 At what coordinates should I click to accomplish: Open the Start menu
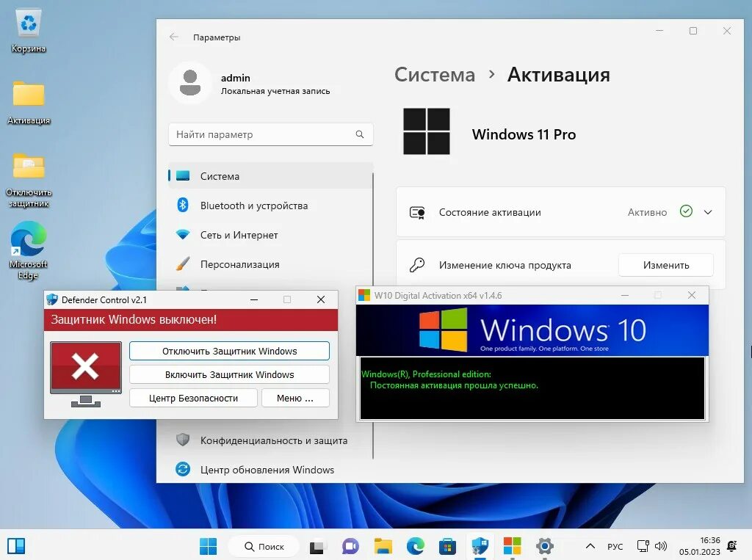pos(208,546)
